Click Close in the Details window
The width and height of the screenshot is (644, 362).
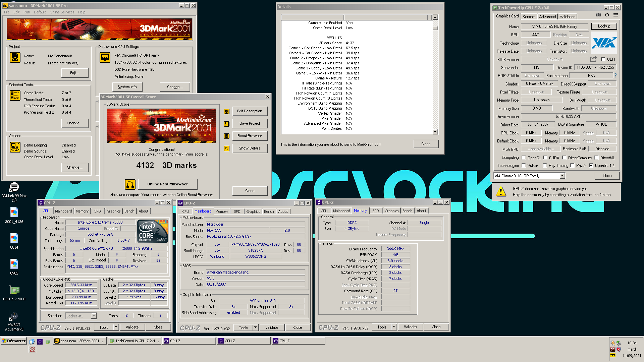426,144
